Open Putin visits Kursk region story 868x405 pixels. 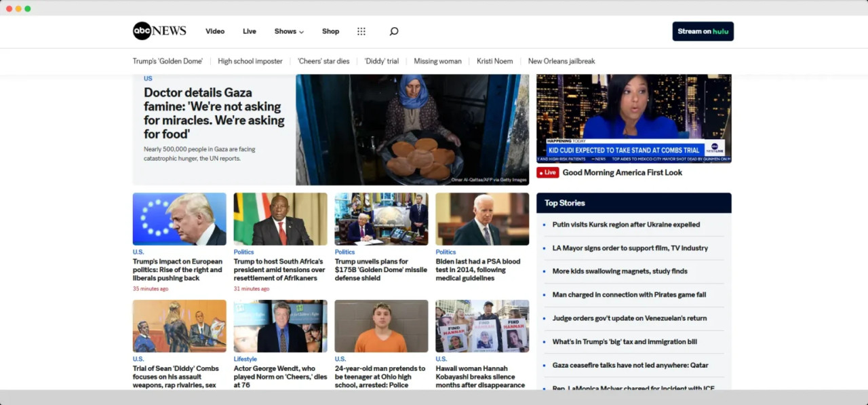(x=626, y=225)
